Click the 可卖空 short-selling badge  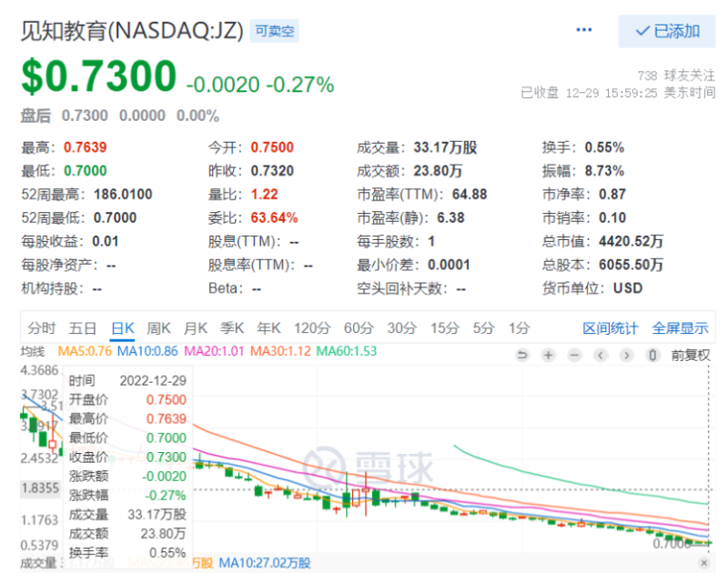(x=275, y=30)
